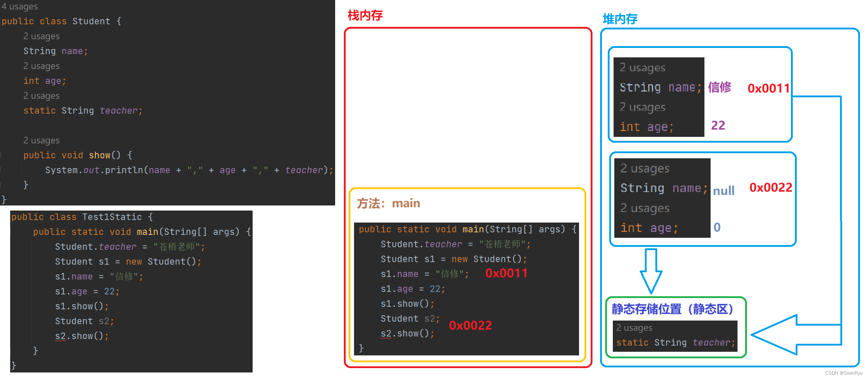868x379 pixels.
Task: Click red 0x0022 address beside Student s2
Action: tap(470, 325)
